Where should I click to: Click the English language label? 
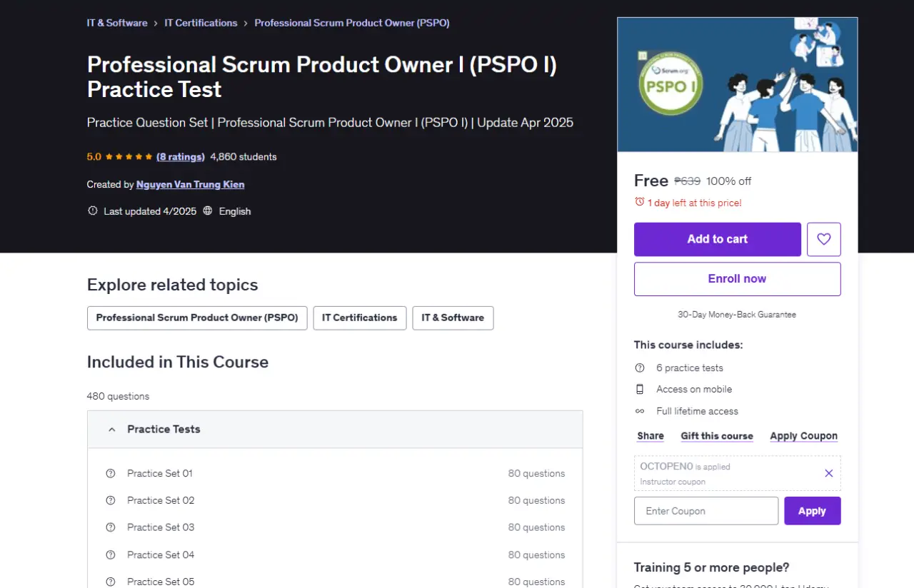pos(235,211)
